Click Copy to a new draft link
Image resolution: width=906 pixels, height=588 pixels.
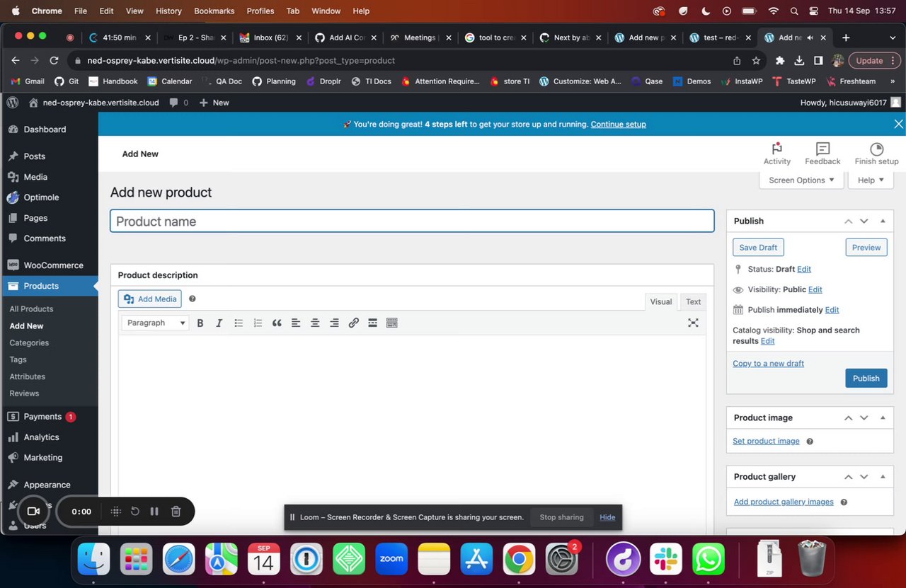point(768,363)
